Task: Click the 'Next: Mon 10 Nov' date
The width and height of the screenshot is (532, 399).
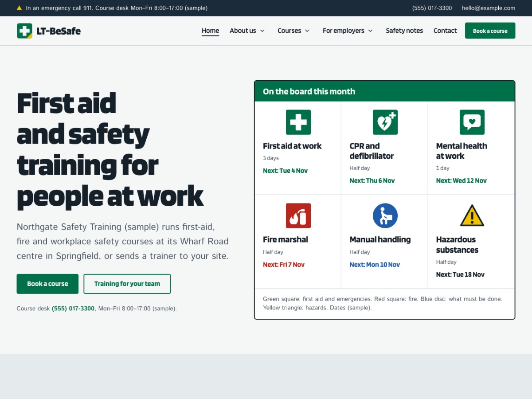Action: (375, 265)
